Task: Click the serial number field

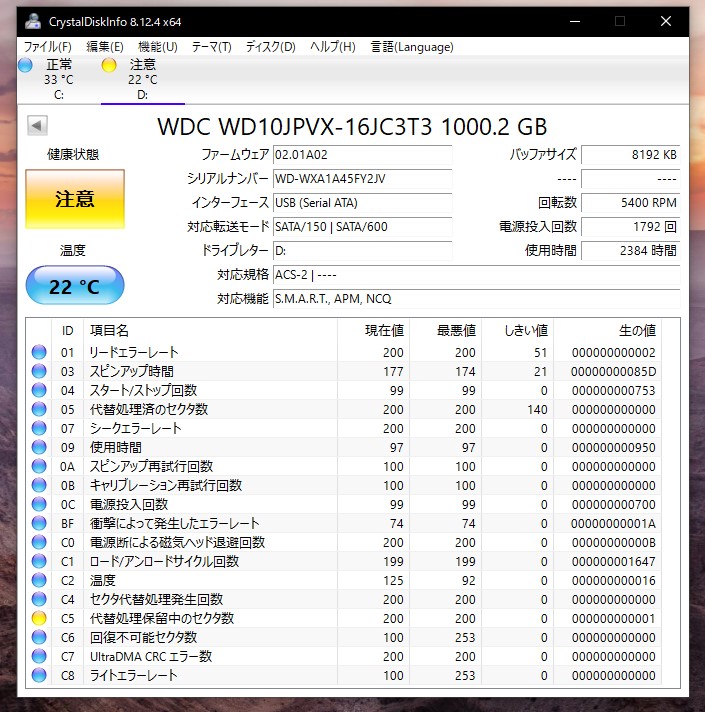Action: pos(362,178)
